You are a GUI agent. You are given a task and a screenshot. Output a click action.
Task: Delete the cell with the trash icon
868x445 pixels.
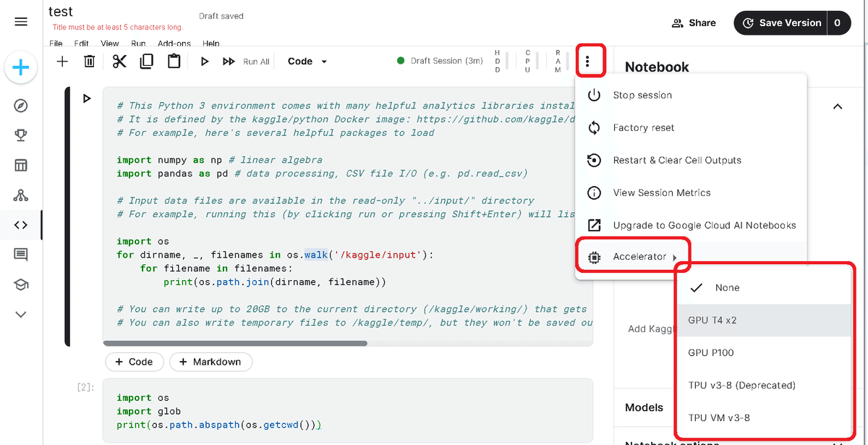[89, 62]
